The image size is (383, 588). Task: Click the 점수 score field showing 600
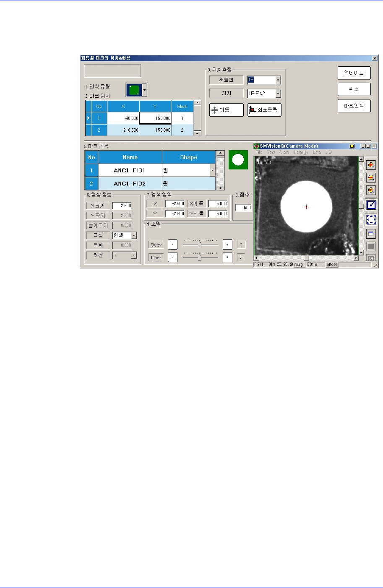click(244, 208)
